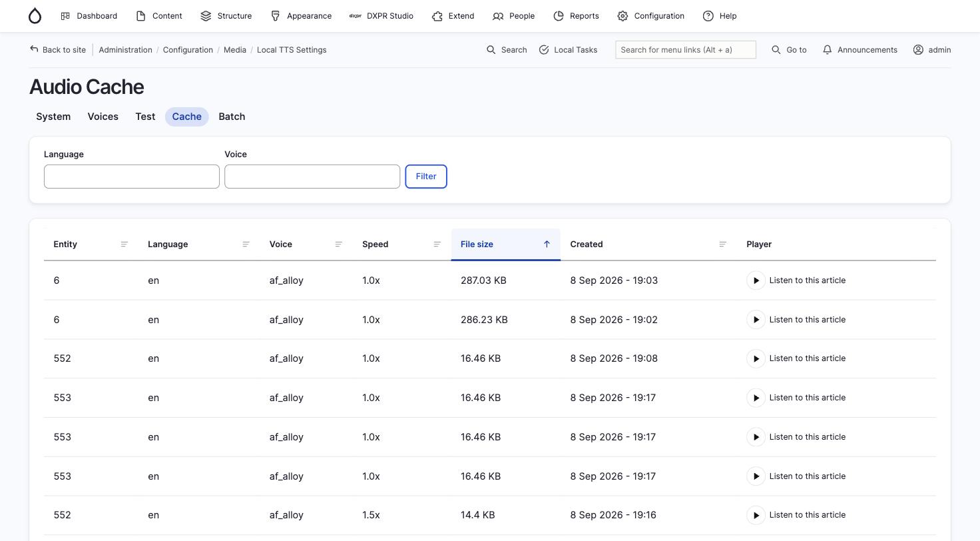The width and height of the screenshot is (980, 541).
Task: Sort by Entity column sort icon
Action: (124, 245)
